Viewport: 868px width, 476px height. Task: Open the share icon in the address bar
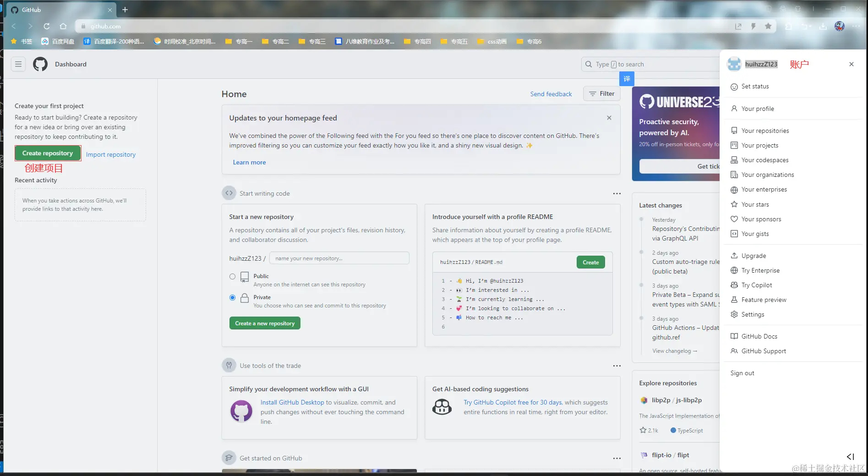(738, 26)
